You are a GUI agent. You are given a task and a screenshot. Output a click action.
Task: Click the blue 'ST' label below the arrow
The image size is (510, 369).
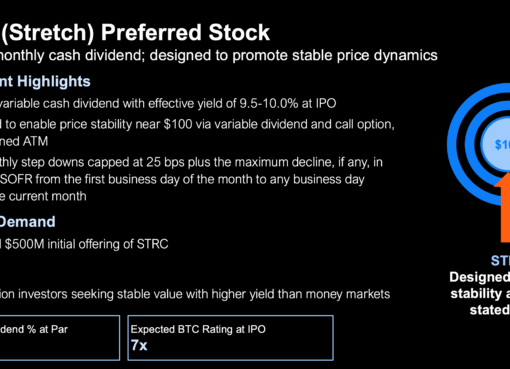pyautogui.click(x=500, y=261)
